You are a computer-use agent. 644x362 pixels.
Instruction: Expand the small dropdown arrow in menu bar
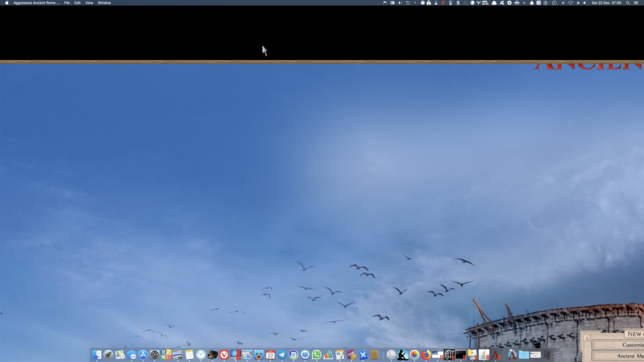pyautogui.click(x=415, y=3)
